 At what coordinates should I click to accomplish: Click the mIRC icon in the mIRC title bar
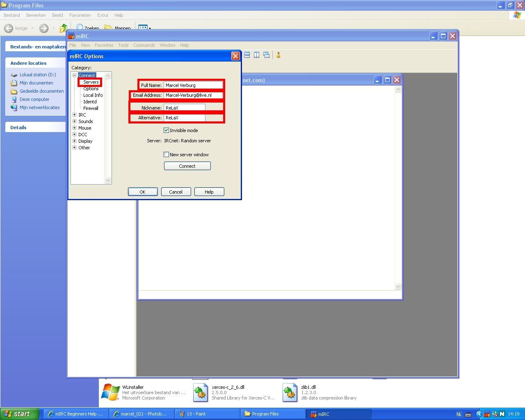71,36
